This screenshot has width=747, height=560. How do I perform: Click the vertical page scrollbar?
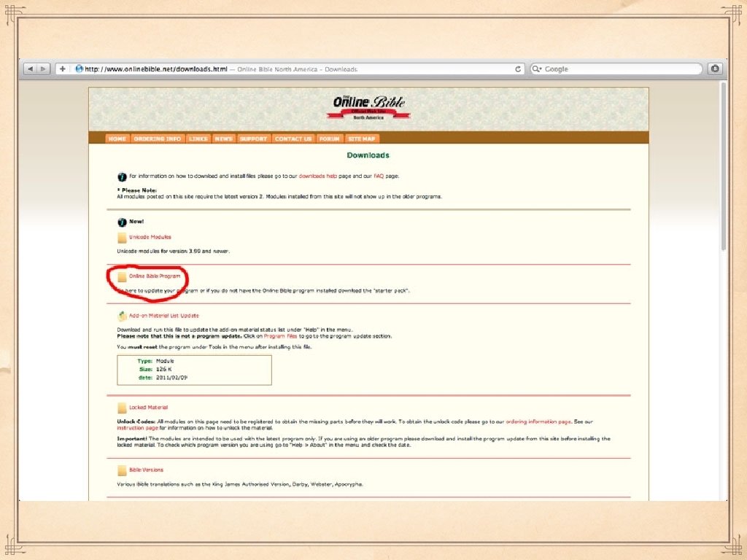click(x=723, y=166)
